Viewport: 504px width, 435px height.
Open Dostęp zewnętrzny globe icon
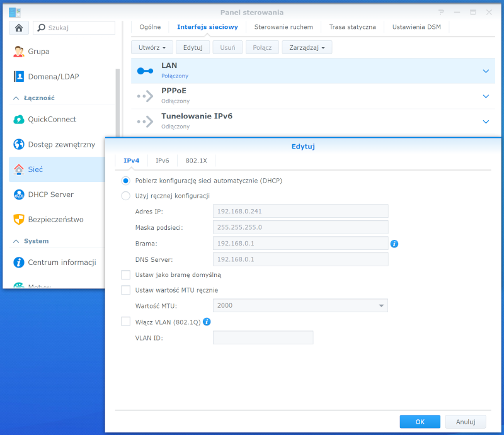tap(19, 145)
